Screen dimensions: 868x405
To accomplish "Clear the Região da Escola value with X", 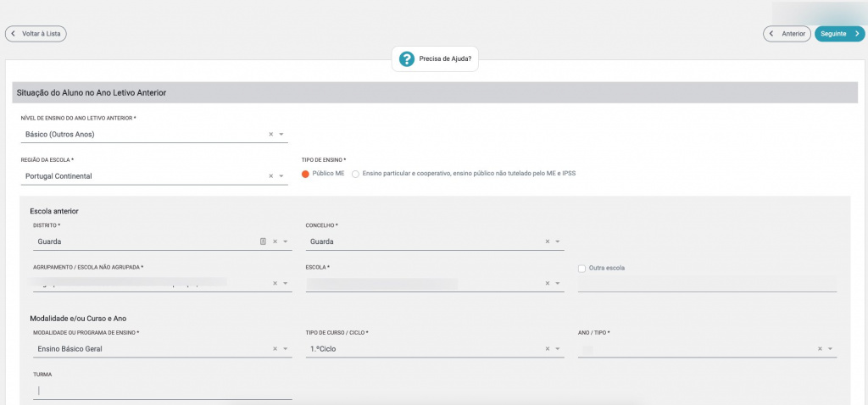I will pyautogui.click(x=271, y=176).
